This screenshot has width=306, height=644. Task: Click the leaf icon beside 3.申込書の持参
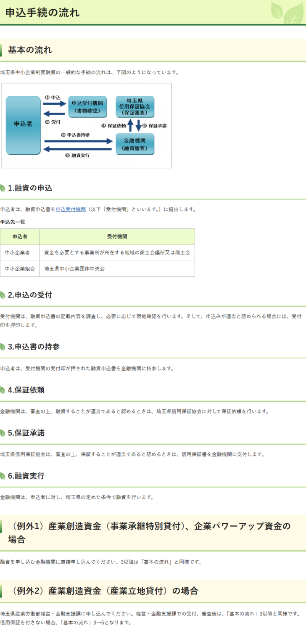coord(3,347)
